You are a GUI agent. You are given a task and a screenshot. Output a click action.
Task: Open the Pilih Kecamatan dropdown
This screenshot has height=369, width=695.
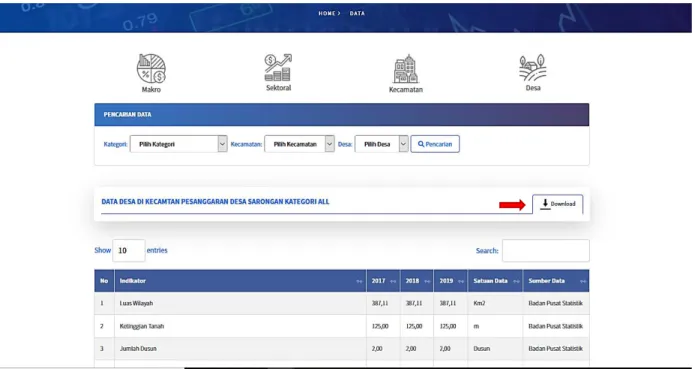tap(299, 144)
